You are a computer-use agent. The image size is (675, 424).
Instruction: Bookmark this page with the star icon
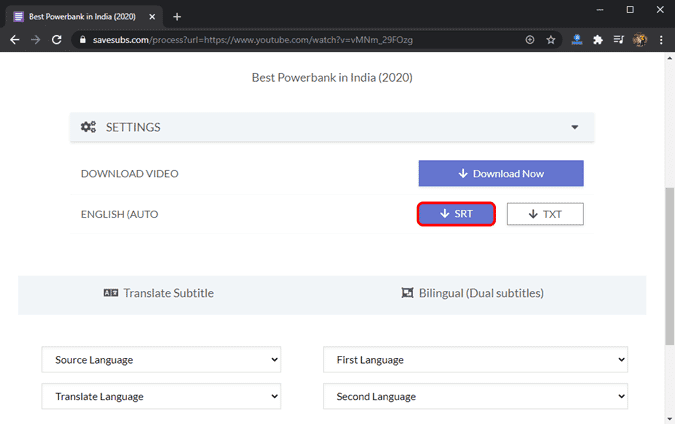[x=551, y=40]
